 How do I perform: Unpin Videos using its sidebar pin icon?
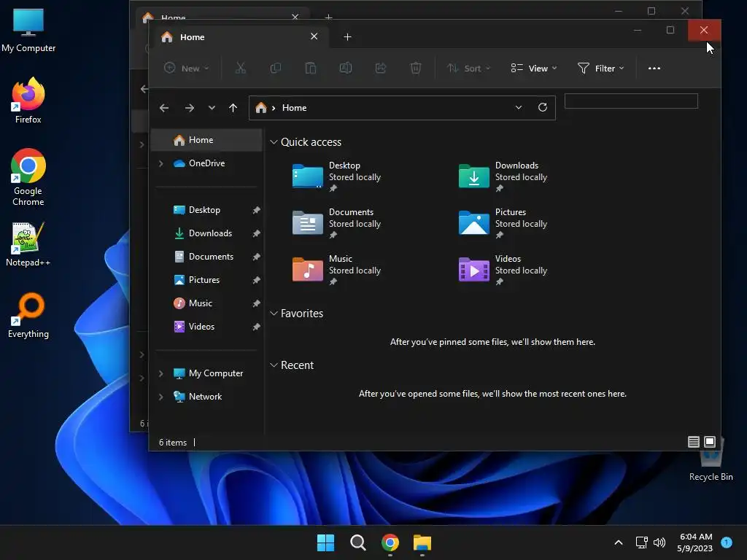tap(256, 327)
